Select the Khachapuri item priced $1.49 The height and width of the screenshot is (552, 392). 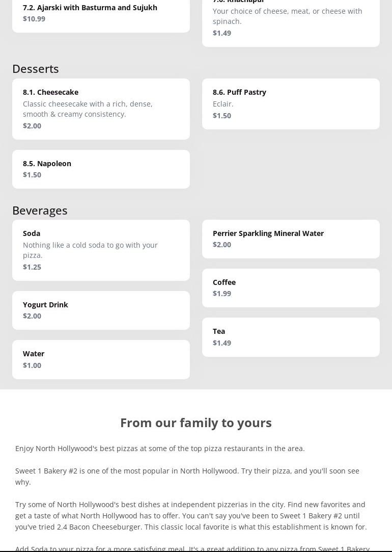pyautogui.click(x=291, y=20)
